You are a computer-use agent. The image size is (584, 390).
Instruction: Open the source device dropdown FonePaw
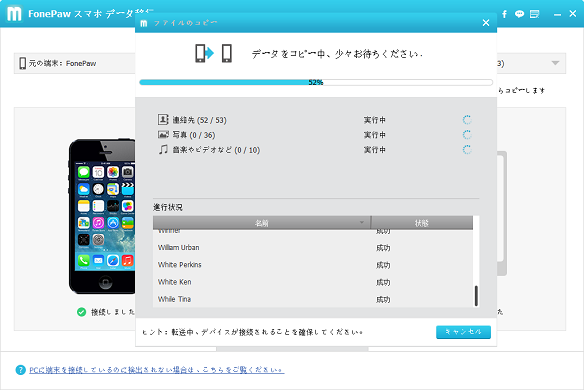click(x=75, y=63)
